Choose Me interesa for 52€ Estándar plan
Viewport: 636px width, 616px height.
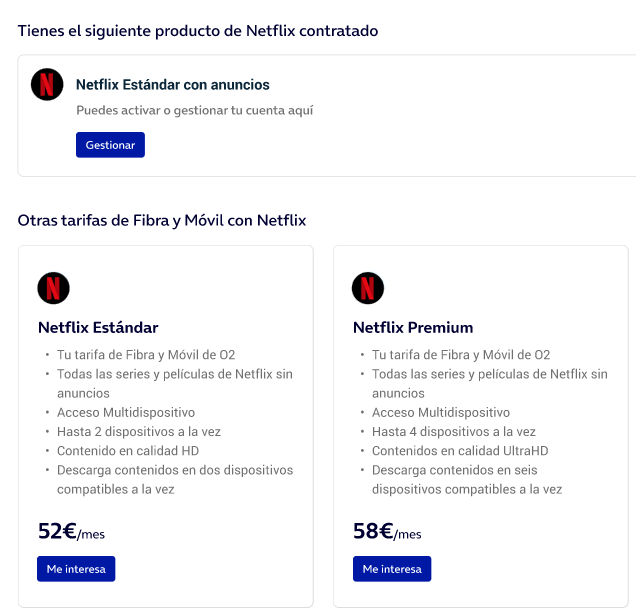click(x=76, y=569)
